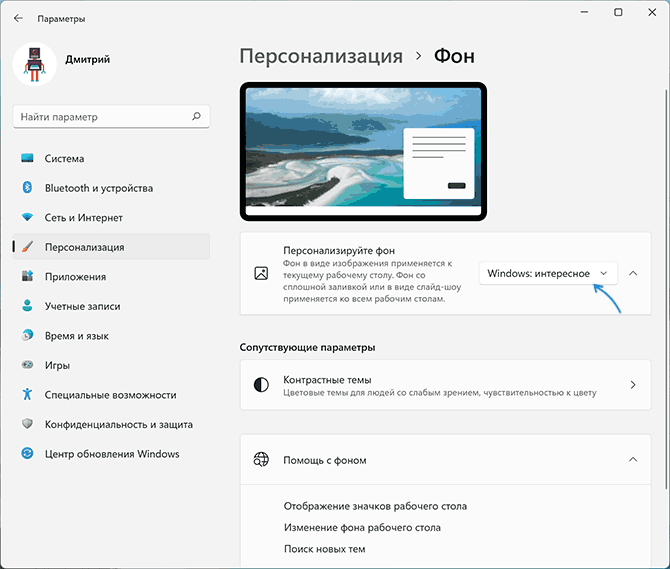Click the Windows Update circular arrows icon

pos(27,453)
